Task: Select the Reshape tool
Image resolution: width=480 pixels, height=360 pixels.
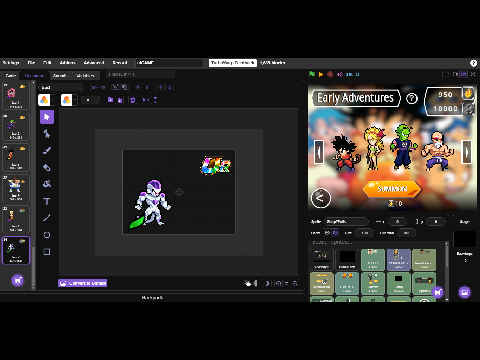Action: [47, 134]
